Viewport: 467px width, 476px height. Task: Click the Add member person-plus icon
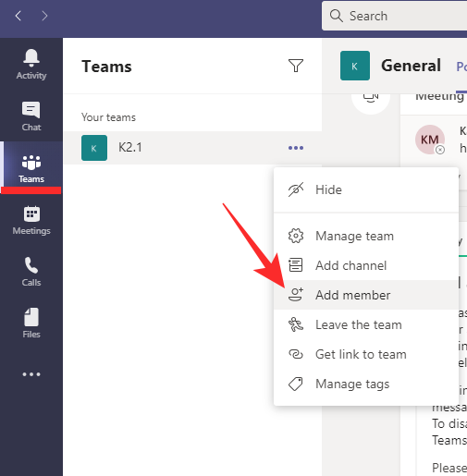tap(296, 295)
